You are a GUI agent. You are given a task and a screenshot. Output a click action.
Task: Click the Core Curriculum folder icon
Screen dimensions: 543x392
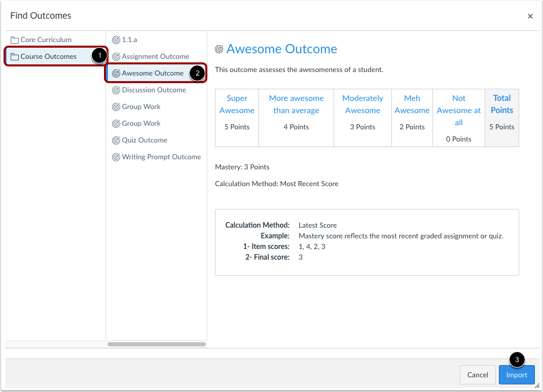(15, 40)
